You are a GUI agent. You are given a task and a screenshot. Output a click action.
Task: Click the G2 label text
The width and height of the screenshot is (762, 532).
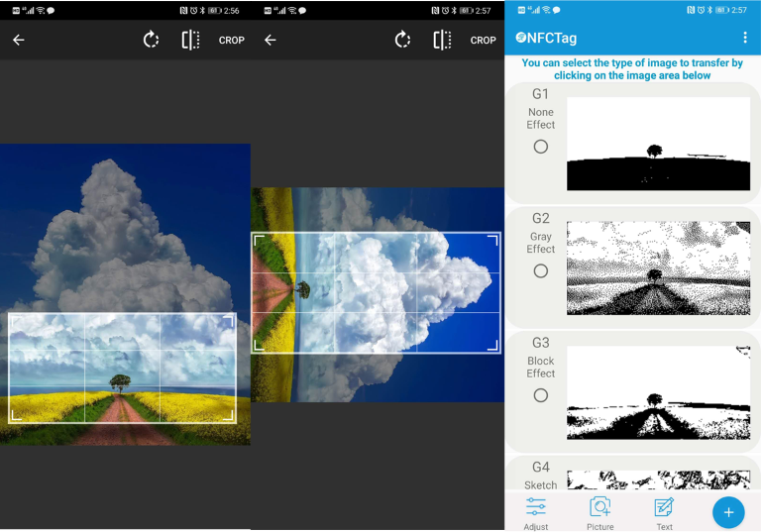tap(540, 218)
